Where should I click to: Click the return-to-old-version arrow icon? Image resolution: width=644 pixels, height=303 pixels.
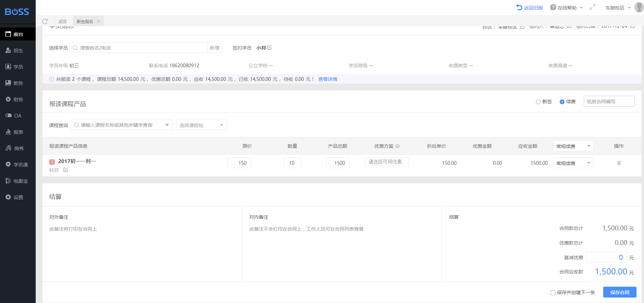[519, 7]
